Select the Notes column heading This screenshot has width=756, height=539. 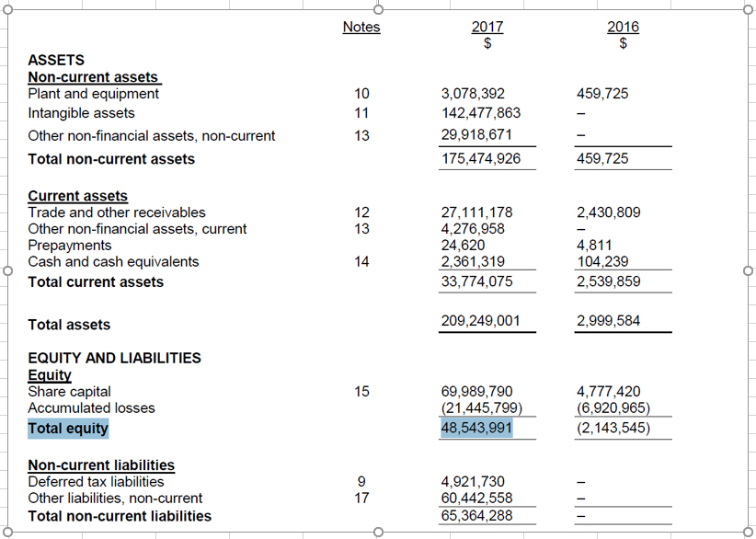tap(361, 27)
